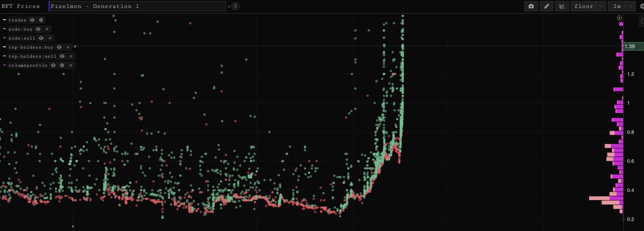Click the Pixelmon - Generation 1 search field
644x231 pixels.
pyautogui.click(x=137, y=6)
